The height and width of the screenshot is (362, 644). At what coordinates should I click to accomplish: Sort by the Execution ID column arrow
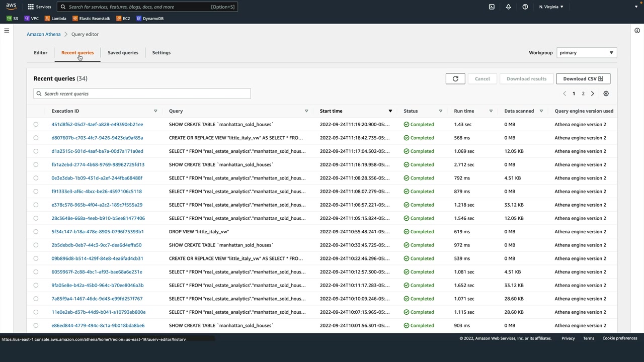point(155,111)
